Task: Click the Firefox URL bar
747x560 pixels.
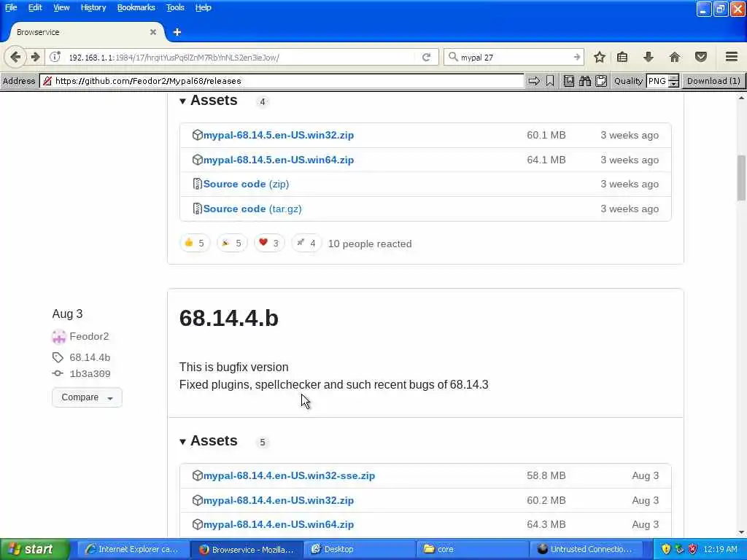Action: [242, 57]
